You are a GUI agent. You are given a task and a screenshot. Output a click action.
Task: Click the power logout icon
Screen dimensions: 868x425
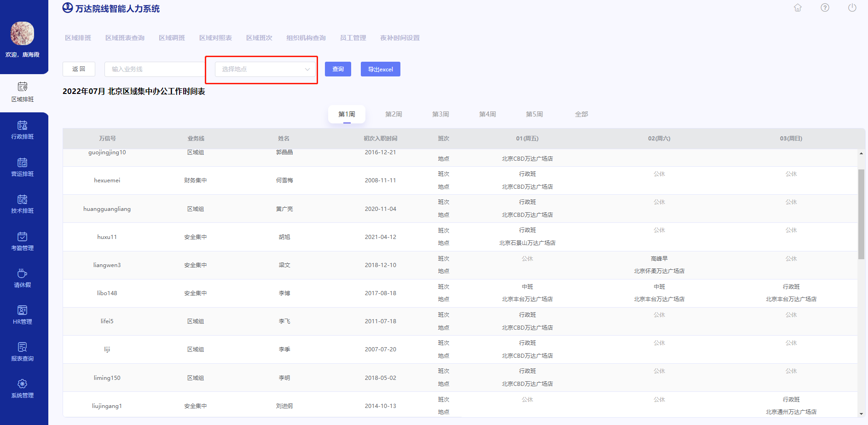(852, 8)
